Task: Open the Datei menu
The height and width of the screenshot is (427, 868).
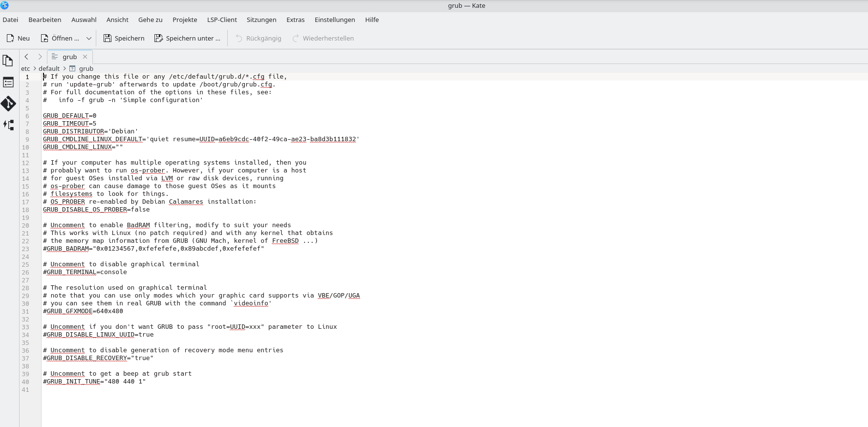Action: 10,20
